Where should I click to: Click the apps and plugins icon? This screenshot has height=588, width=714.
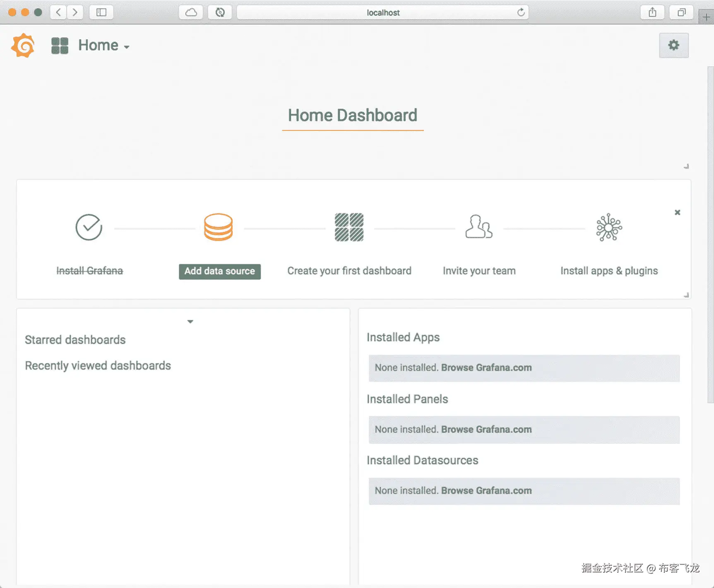click(609, 227)
